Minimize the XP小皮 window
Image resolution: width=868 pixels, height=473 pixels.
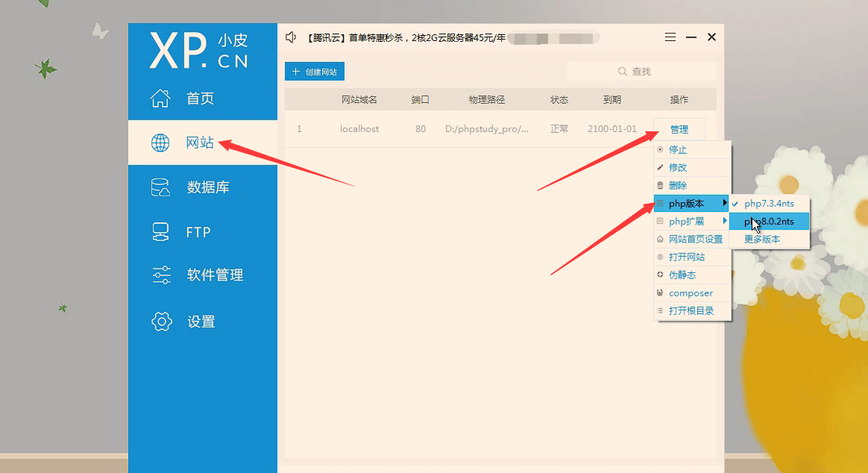pyautogui.click(x=691, y=37)
